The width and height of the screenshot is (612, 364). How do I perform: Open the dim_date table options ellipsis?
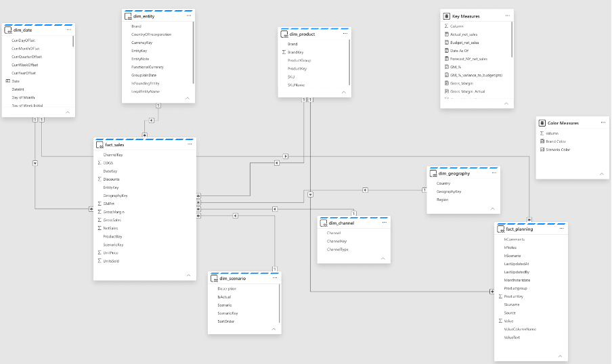coord(69,30)
